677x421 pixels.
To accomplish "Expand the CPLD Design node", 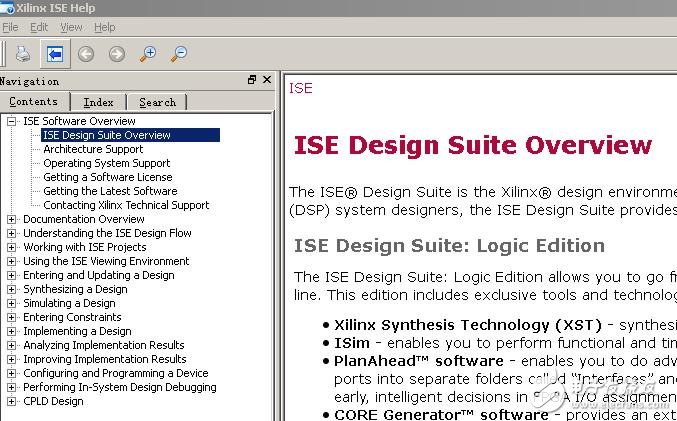I will (12, 401).
